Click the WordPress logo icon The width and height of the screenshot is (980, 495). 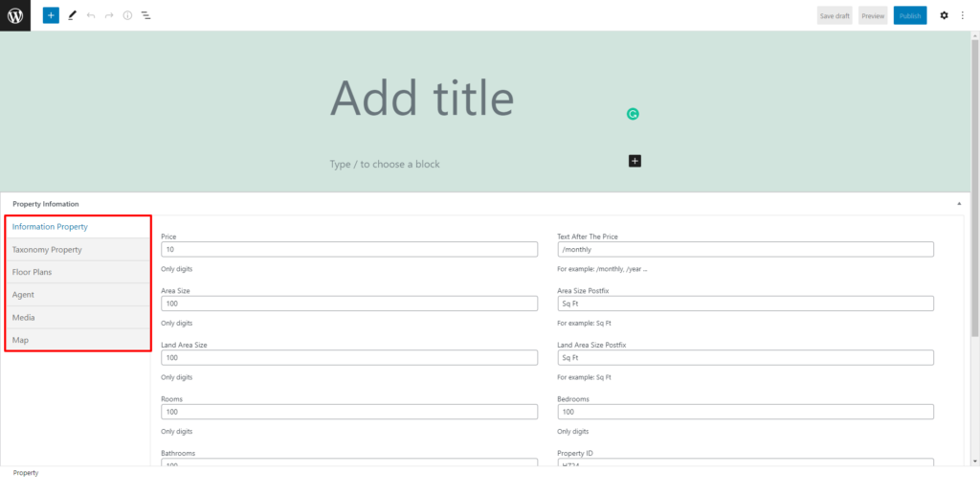(15, 15)
